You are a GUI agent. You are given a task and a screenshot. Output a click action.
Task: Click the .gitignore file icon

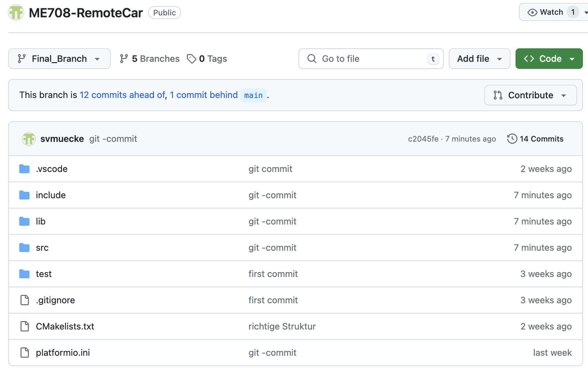[24, 300]
